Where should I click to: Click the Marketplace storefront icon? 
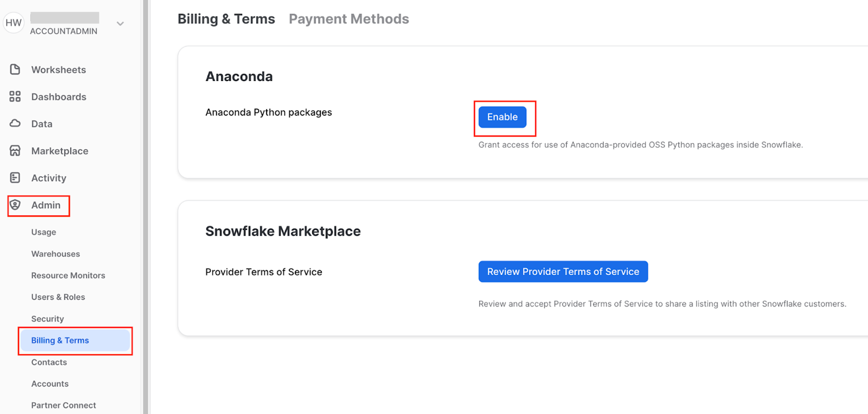[15, 151]
